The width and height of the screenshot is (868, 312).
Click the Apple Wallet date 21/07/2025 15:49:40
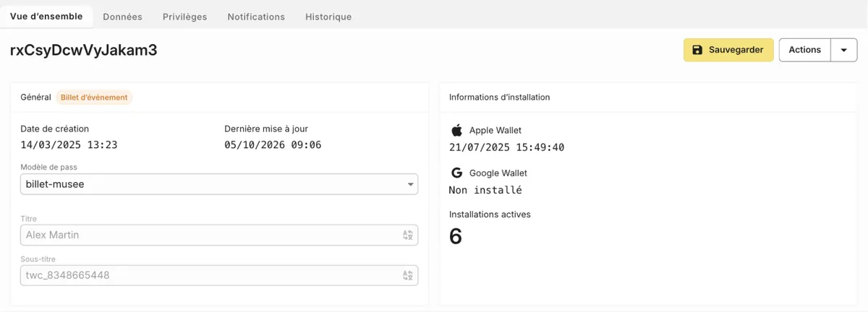click(506, 147)
